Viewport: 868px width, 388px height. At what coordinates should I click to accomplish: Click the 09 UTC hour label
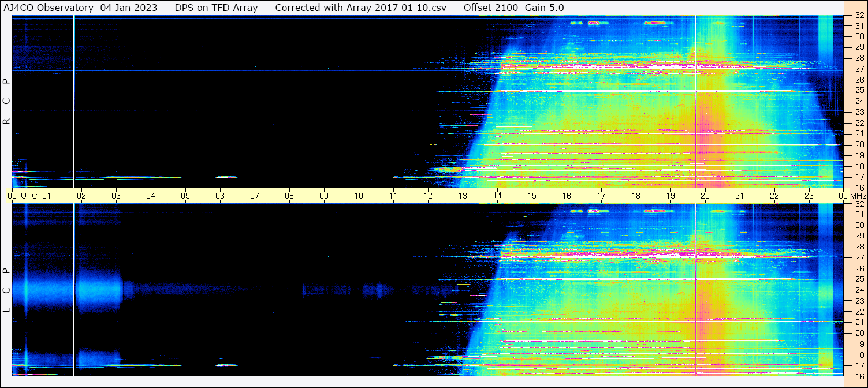[324, 196]
